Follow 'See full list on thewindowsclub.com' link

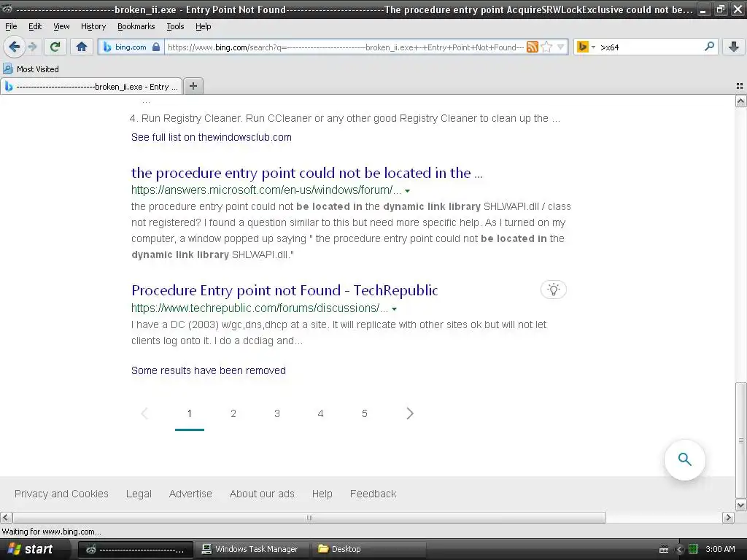click(211, 137)
